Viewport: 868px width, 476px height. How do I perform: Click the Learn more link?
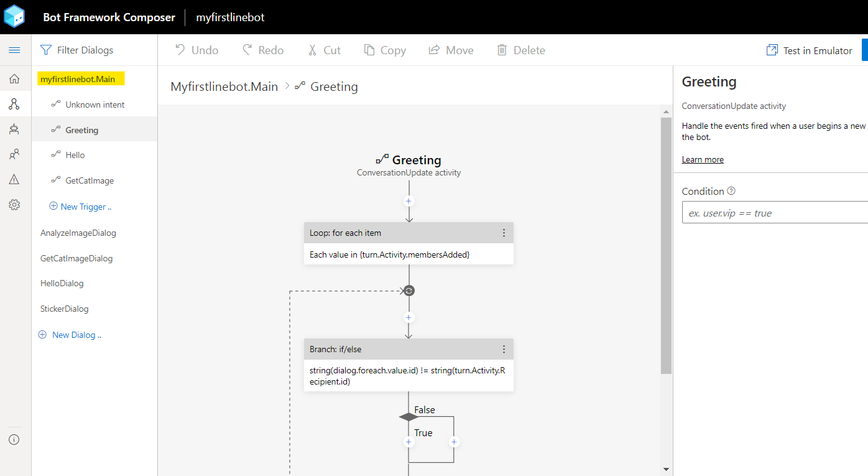click(x=703, y=159)
